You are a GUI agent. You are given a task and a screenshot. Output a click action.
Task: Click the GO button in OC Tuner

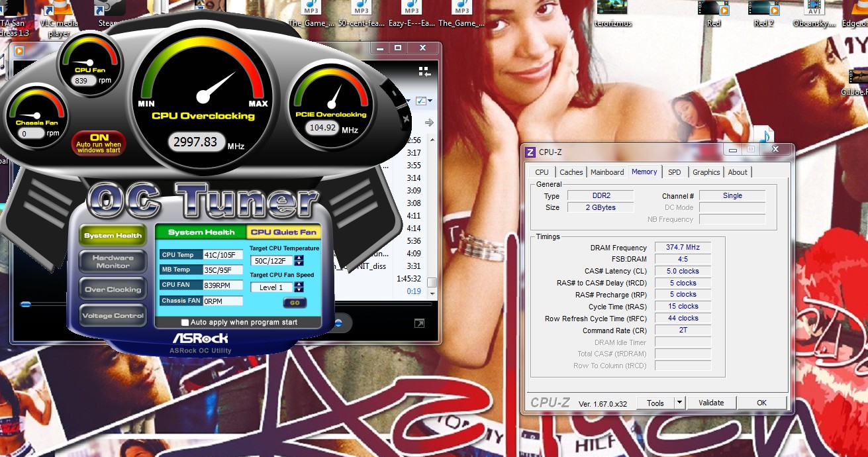295,303
